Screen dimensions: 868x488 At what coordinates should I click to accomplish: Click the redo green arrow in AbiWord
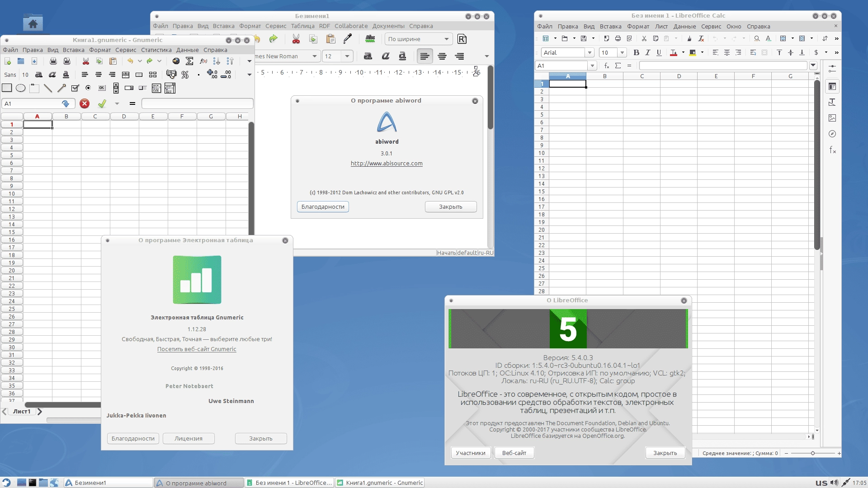(273, 39)
